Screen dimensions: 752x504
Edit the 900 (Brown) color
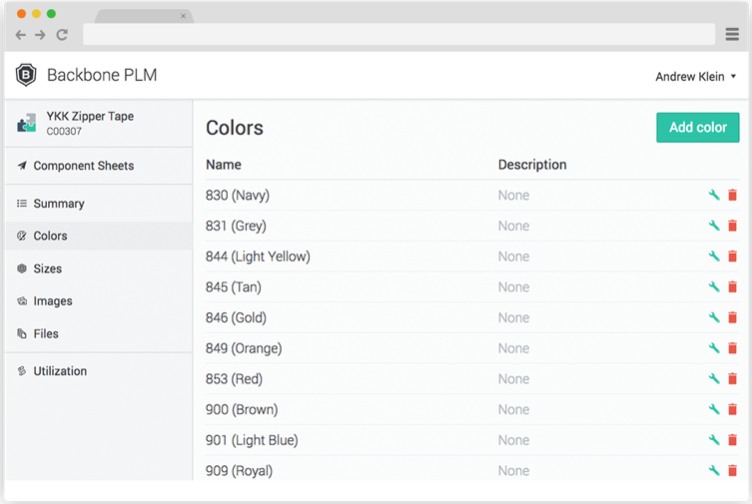(714, 409)
